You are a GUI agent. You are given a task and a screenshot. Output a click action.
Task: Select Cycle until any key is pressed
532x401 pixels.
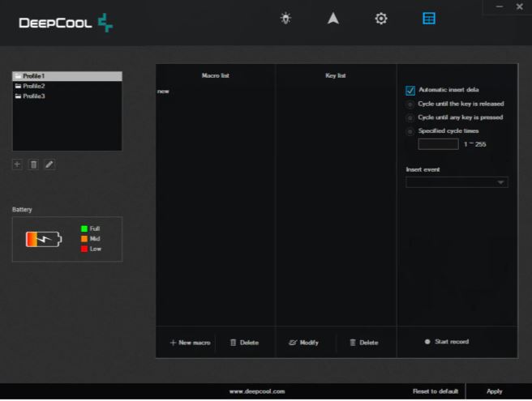pyautogui.click(x=410, y=117)
